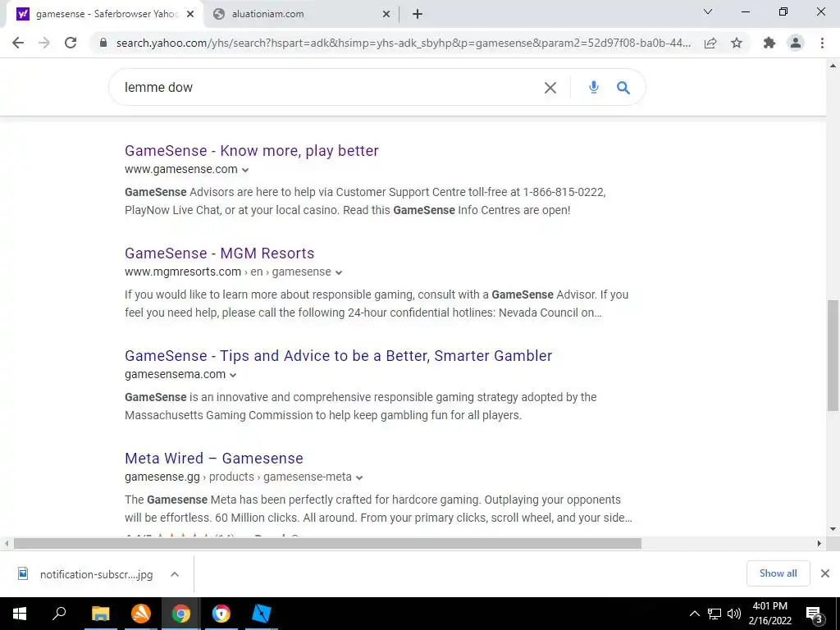Click www.gamesense.com URL text
The height and width of the screenshot is (630, 840).
[181, 169]
